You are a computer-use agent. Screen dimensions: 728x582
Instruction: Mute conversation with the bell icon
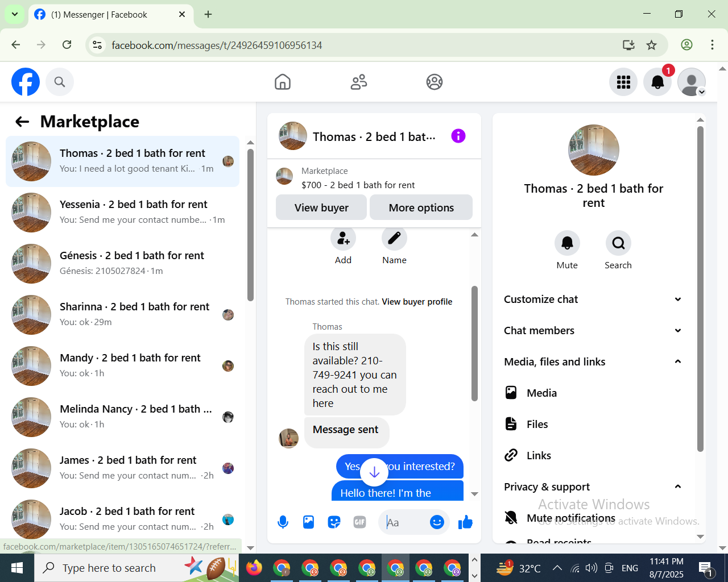(x=567, y=243)
